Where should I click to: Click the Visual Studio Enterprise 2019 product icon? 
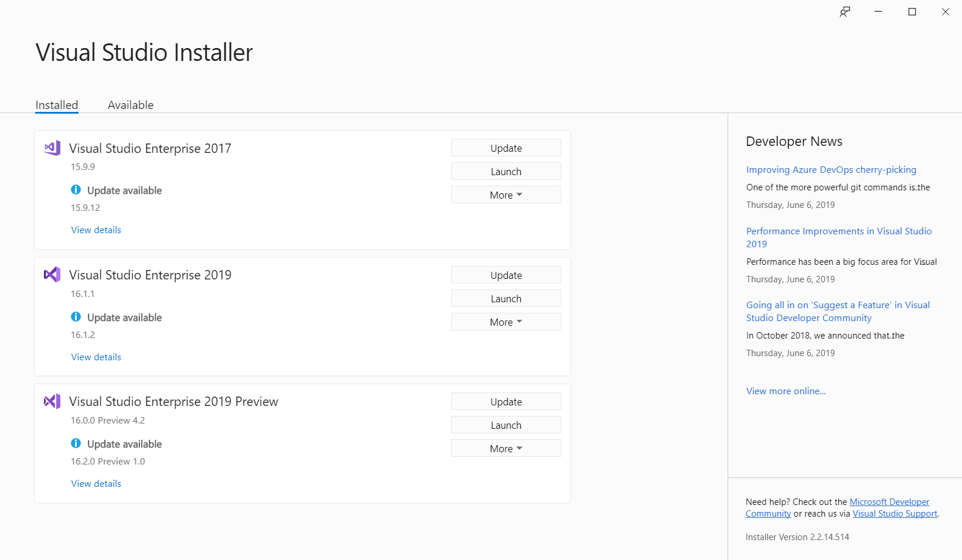pos(52,275)
